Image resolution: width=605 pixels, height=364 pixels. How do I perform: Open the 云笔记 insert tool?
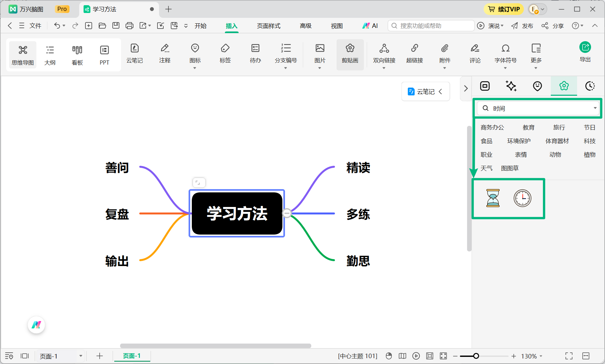(134, 54)
